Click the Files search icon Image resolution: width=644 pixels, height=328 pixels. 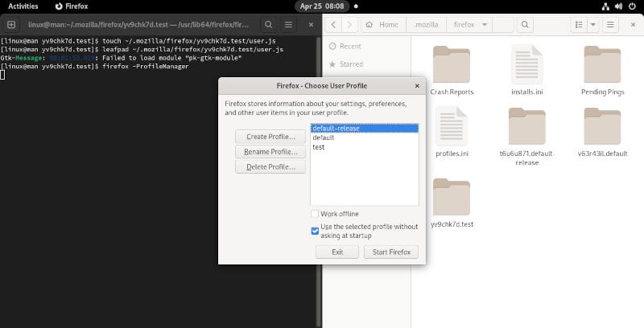coord(525,25)
